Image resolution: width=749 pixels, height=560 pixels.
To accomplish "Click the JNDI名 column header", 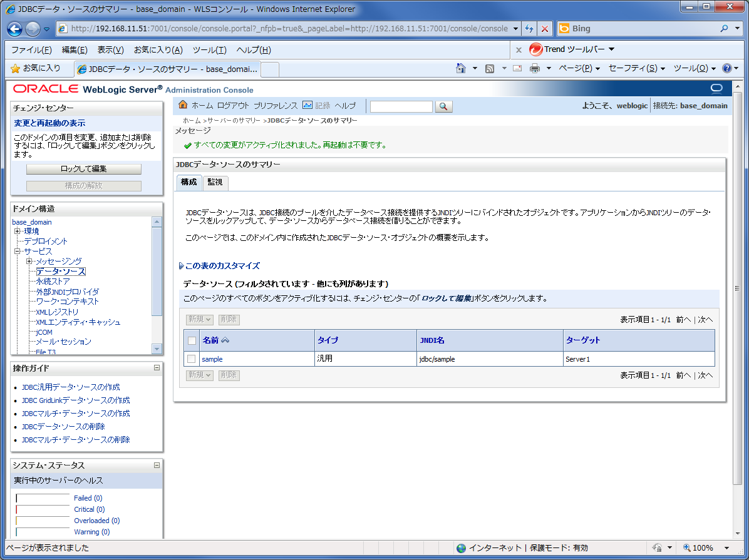I will tap(432, 340).
